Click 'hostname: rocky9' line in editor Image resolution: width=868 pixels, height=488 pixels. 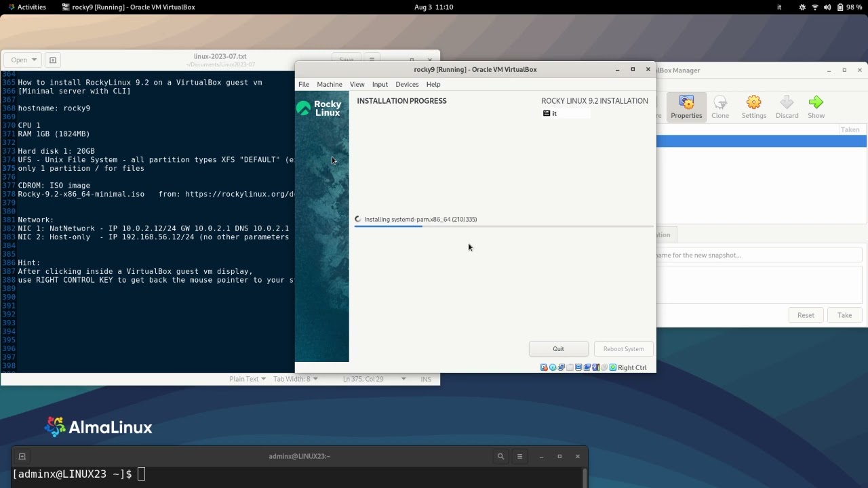pos(54,108)
